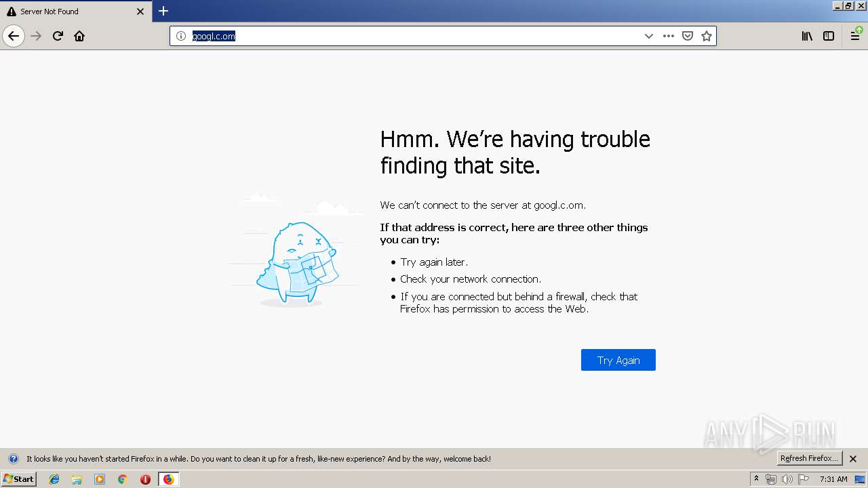Open Windows Explorer from taskbar

[77, 479]
